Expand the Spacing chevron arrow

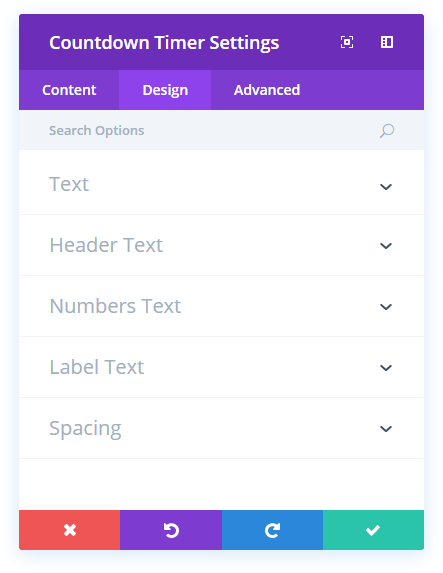[386, 429]
